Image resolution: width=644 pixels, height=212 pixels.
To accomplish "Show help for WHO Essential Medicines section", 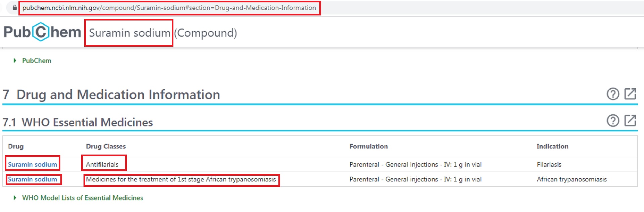I will [613, 121].
